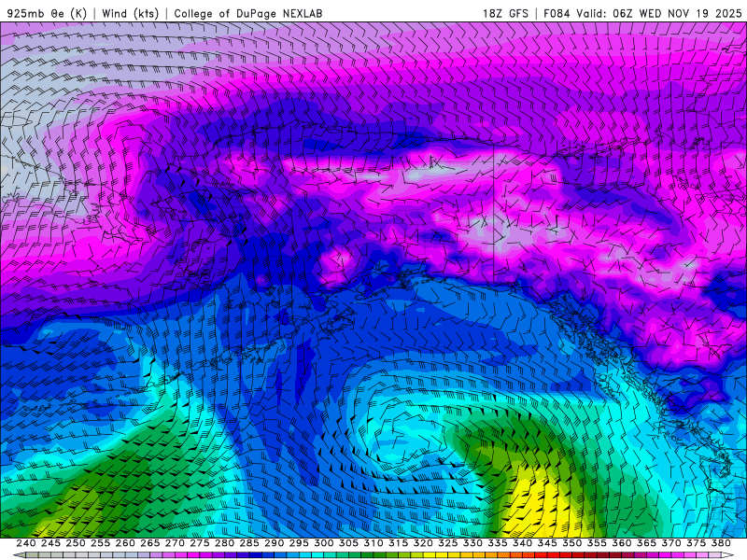Click the 305 legend value
This screenshot has width=747, height=560.
348,543
